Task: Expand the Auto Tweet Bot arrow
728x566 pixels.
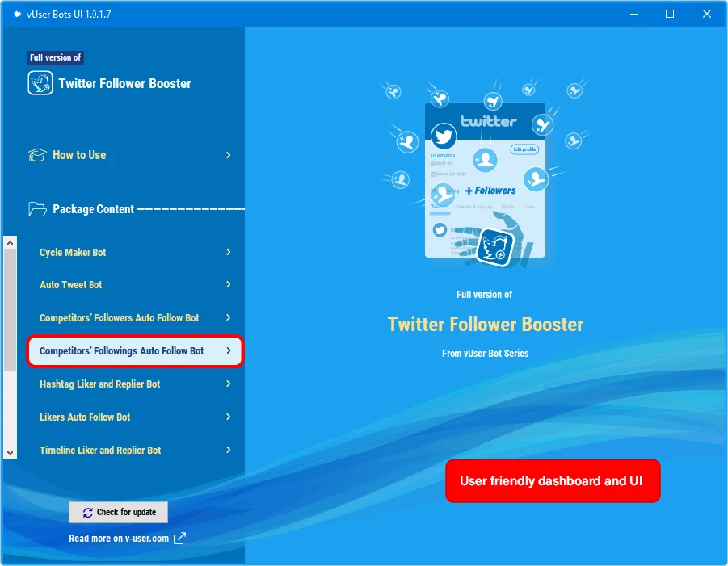Action: point(228,284)
